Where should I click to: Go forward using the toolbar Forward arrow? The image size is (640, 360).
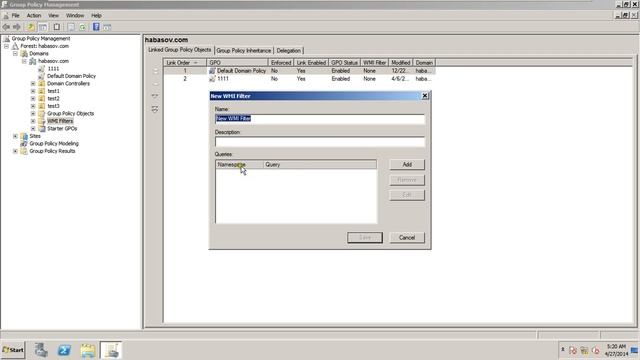coord(17,27)
